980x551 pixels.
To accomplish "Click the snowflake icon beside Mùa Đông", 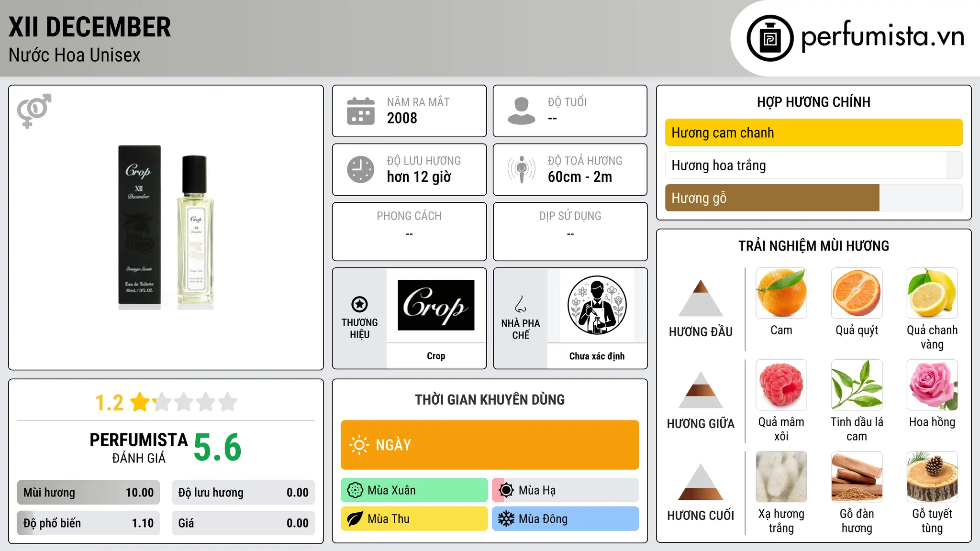I will (506, 519).
